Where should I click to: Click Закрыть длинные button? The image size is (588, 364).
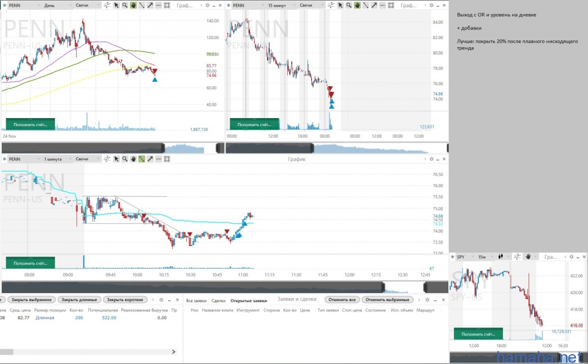pyautogui.click(x=79, y=300)
